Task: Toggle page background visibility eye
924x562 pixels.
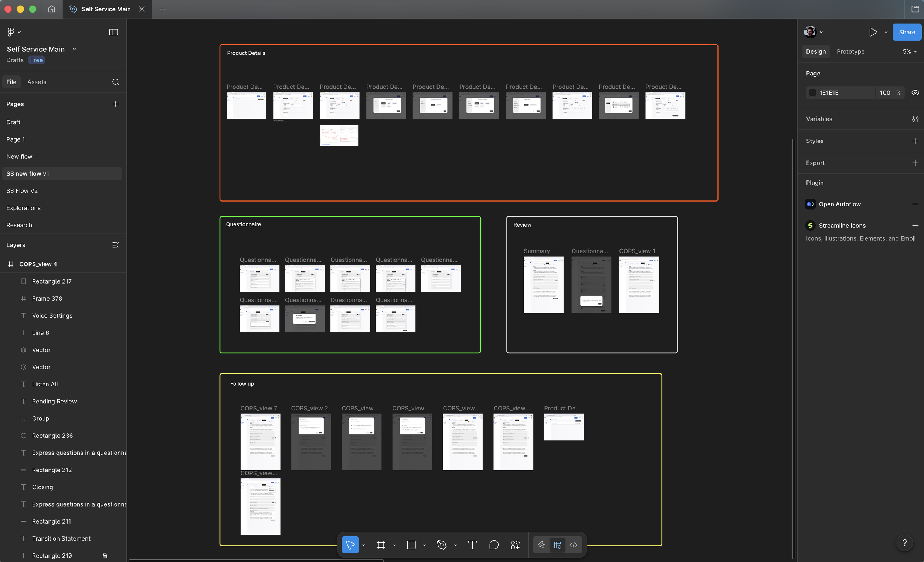Action: pyautogui.click(x=915, y=93)
